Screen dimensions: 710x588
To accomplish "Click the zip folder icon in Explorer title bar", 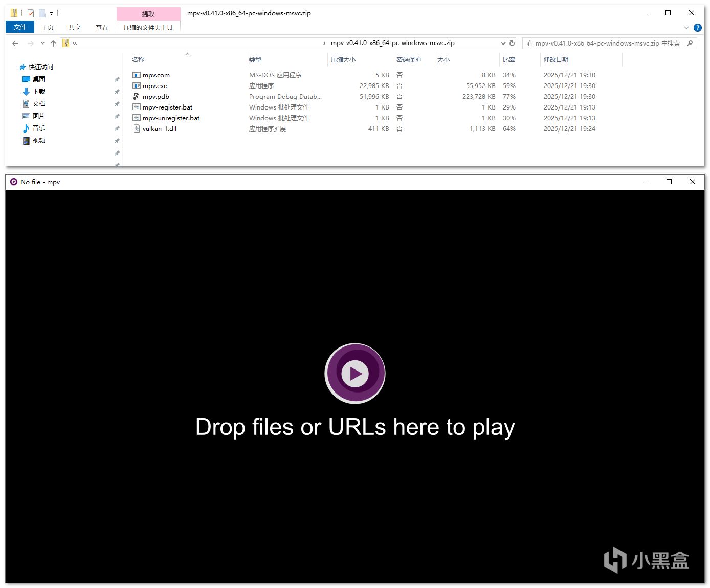I will pos(14,13).
